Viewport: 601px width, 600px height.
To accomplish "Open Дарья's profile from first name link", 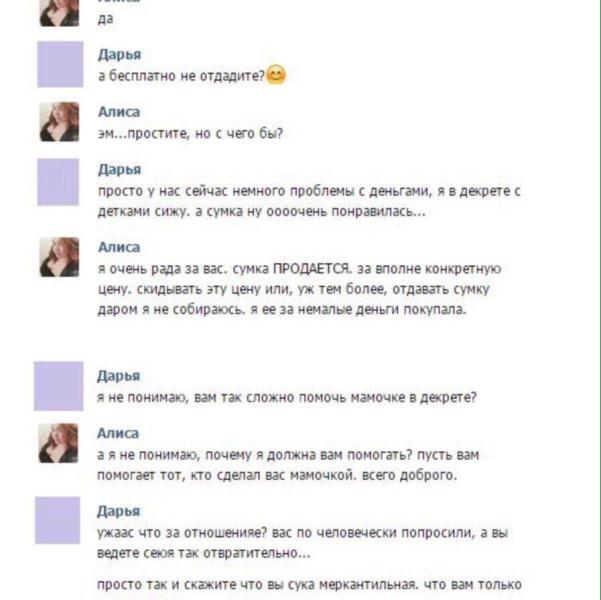I will [x=119, y=54].
